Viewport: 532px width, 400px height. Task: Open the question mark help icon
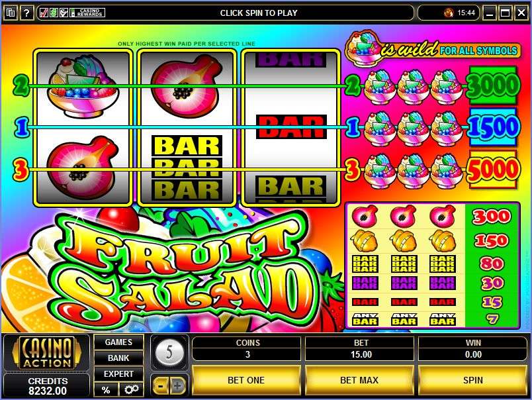pyautogui.click(x=26, y=13)
